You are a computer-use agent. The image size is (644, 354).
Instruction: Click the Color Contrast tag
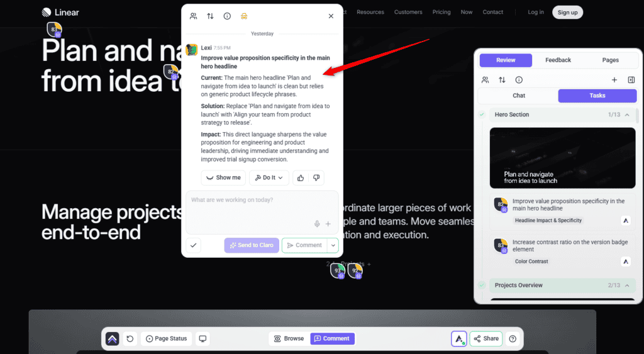click(531, 261)
